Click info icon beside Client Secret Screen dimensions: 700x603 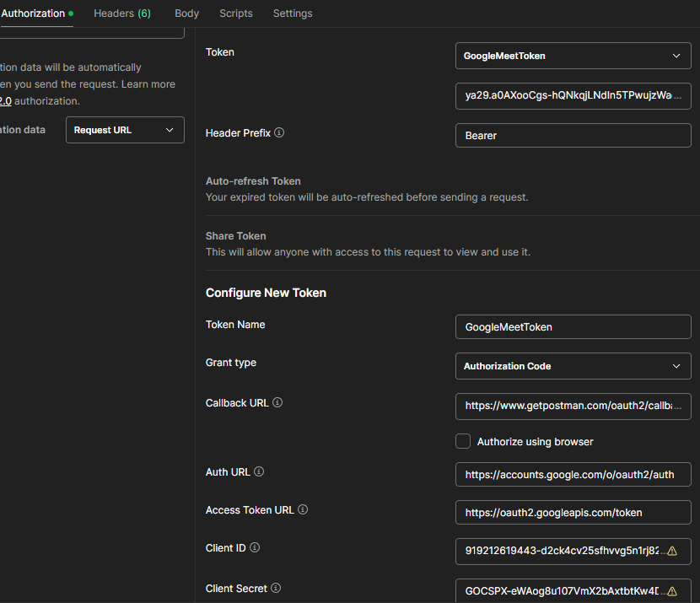[x=276, y=589]
